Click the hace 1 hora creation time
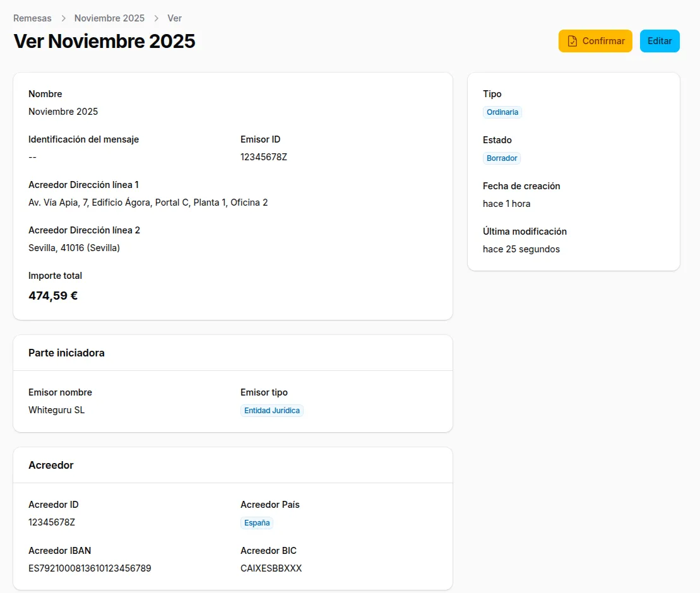This screenshot has height=593, width=700. pos(507,204)
